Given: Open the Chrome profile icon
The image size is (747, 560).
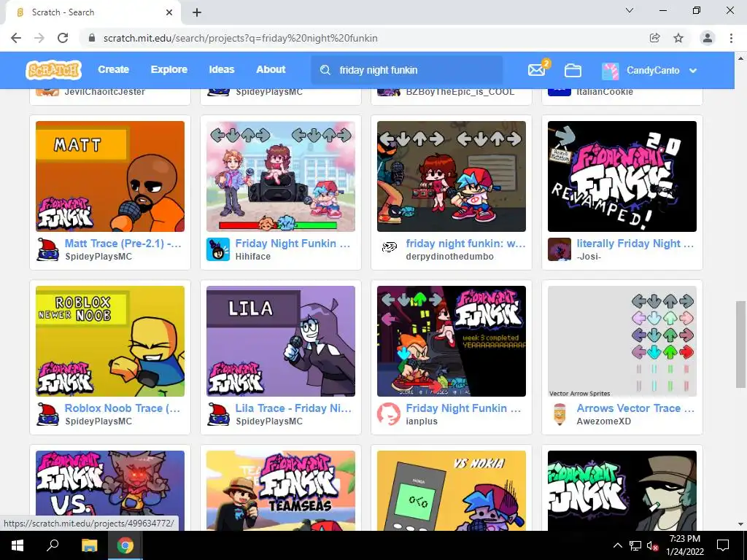Looking at the screenshot, I should click(708, 38).
